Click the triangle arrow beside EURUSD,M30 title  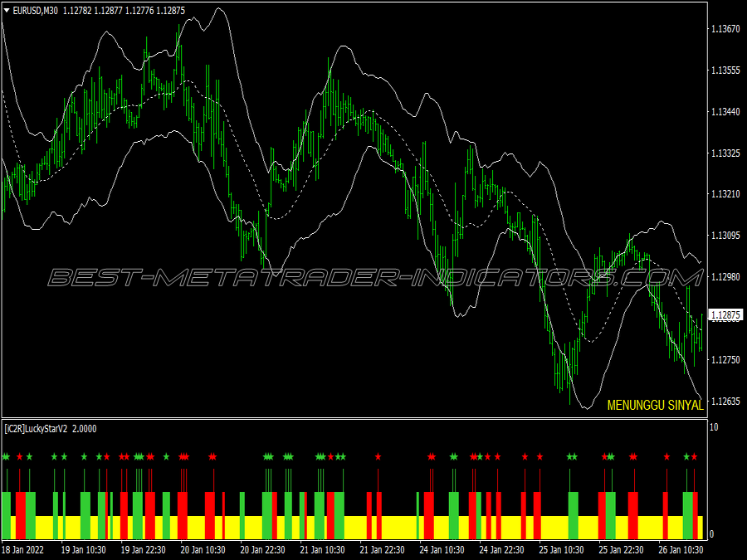[x=6, y=11]
